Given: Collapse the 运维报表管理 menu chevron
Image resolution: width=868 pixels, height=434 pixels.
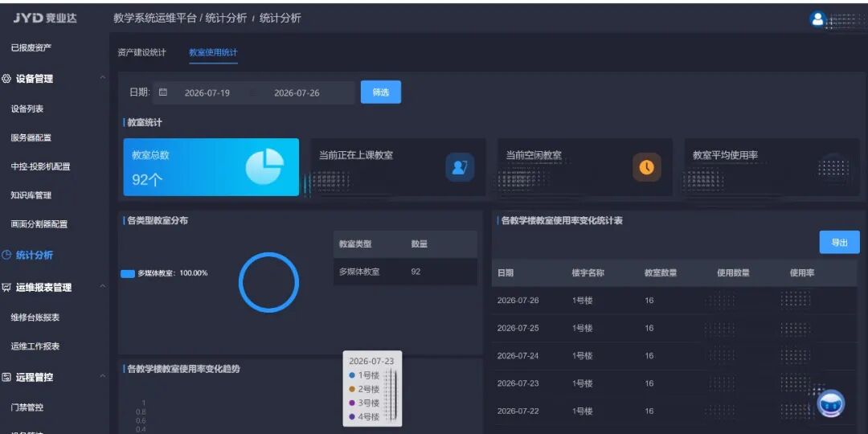Looking at the screenshot, I should [x=102, y=287].
